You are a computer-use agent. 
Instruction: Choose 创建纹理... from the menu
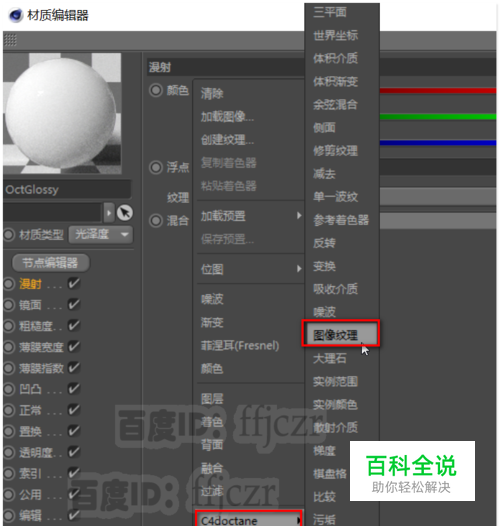(x=227, y=140)
